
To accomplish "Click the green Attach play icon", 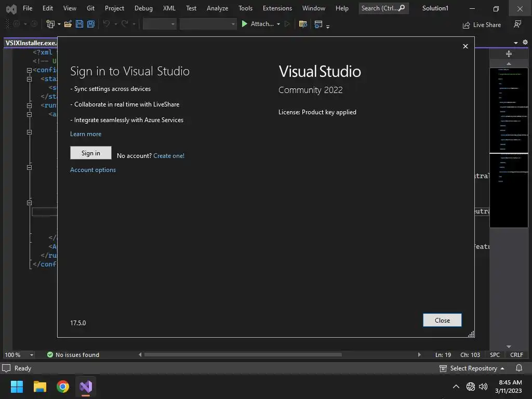I will click(244, 24).
